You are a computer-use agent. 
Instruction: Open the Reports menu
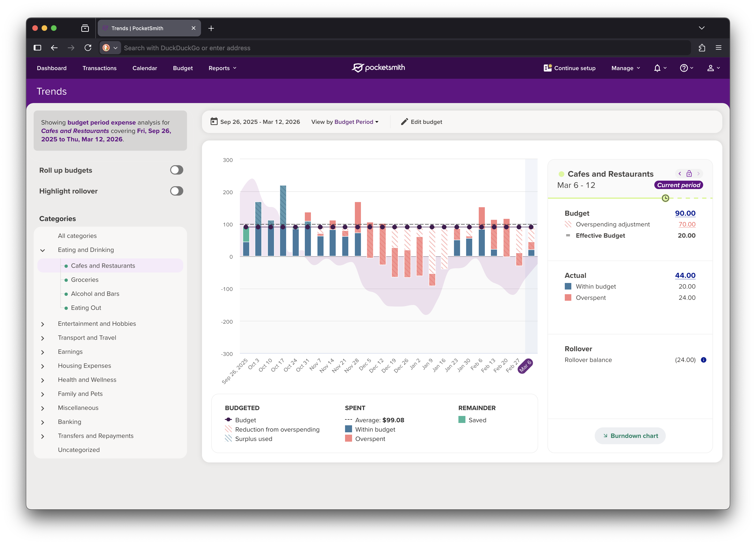coord(222,68)
